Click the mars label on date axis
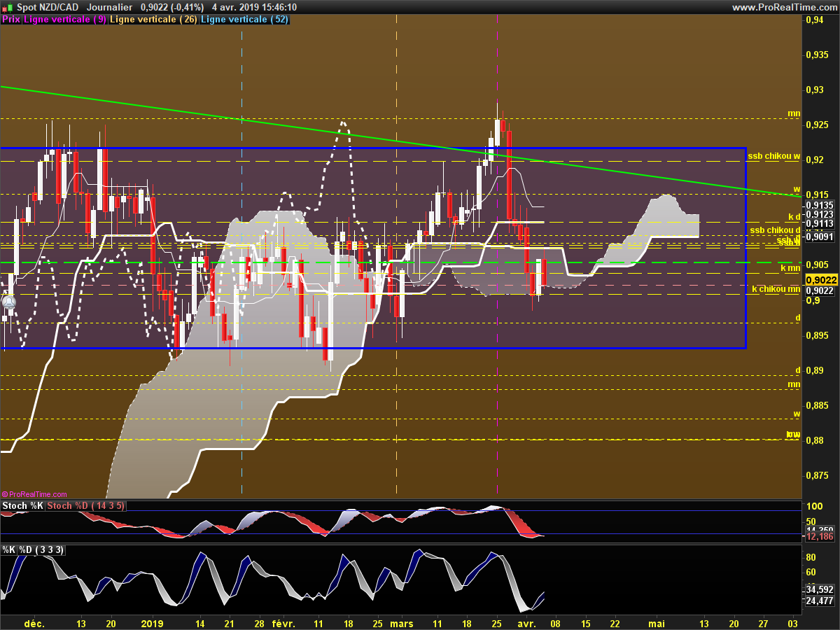This screenshot has height=630, width=840. [402, 623]
